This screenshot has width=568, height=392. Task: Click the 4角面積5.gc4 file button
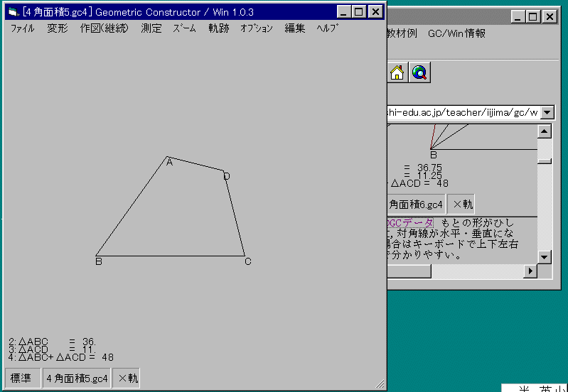[x=77, y=379]
